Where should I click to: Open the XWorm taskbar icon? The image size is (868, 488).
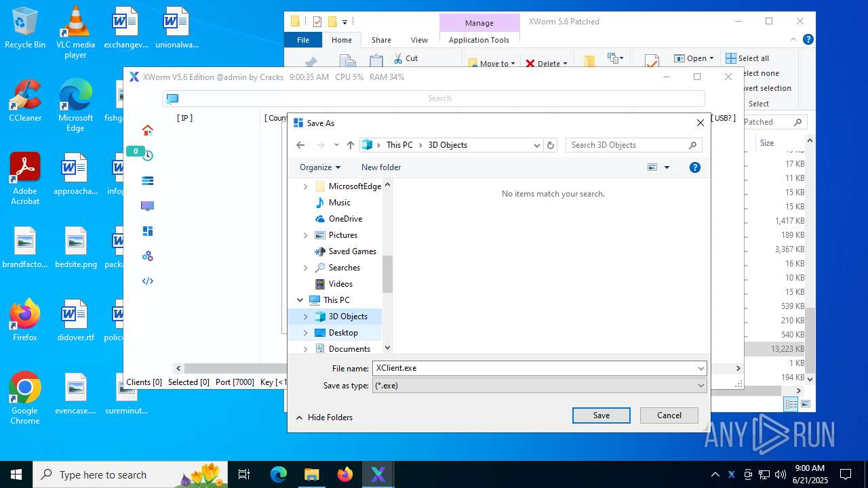378,474
